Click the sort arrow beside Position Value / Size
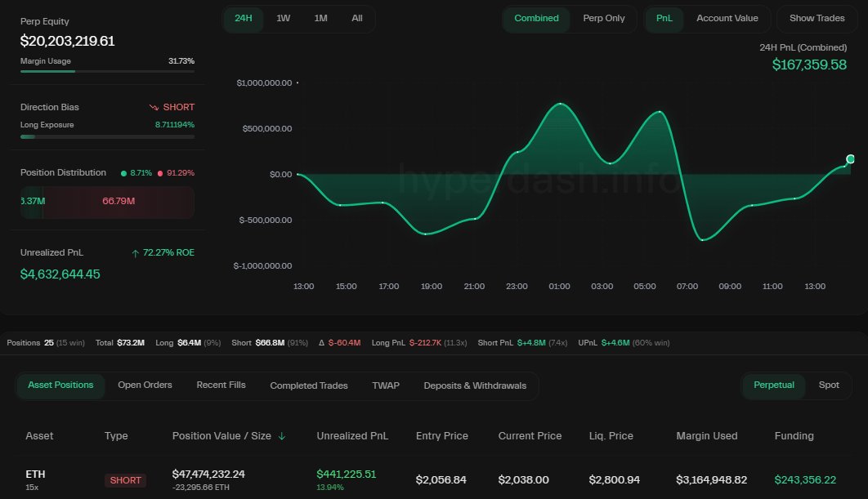Screen dimensions: 868x499 pos(282,436)
